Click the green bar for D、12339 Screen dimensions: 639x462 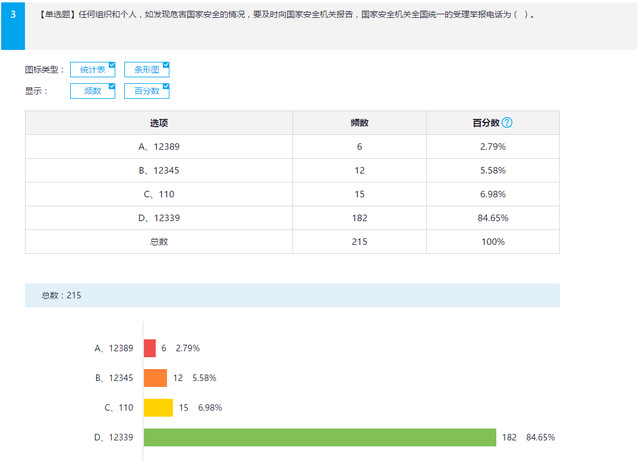tap(320, 437)
